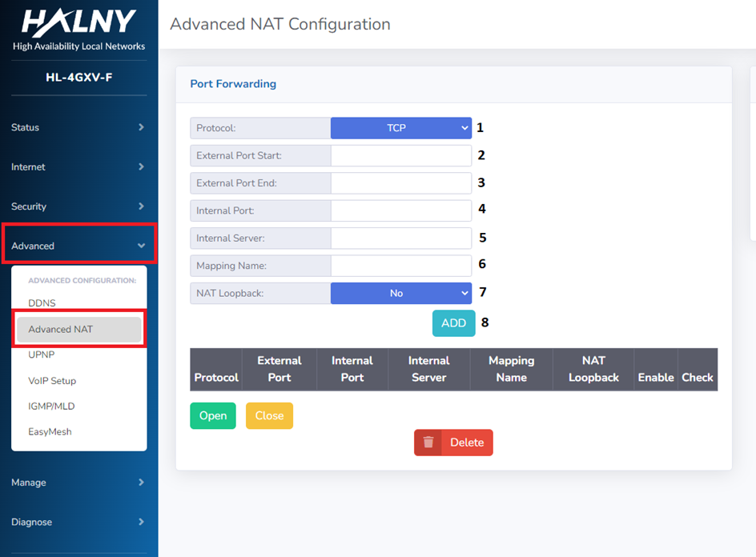
Task: Open the DDNS configuration page
Action: click(x=42, y=303)
